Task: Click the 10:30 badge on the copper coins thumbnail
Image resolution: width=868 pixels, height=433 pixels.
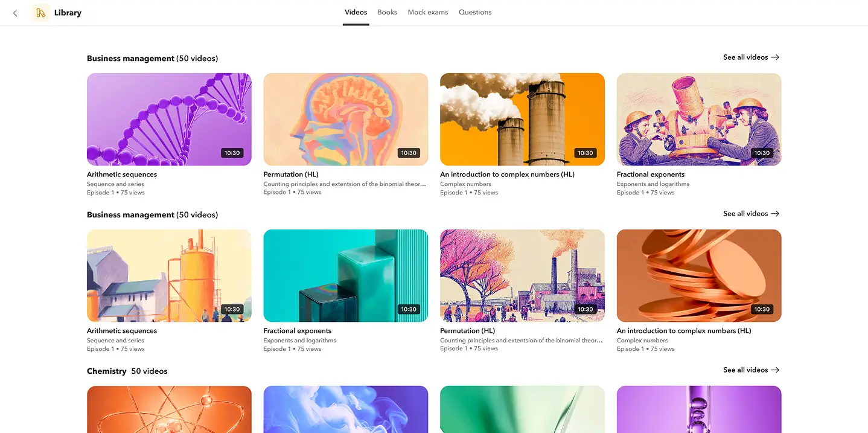Action: coord(762,309)
